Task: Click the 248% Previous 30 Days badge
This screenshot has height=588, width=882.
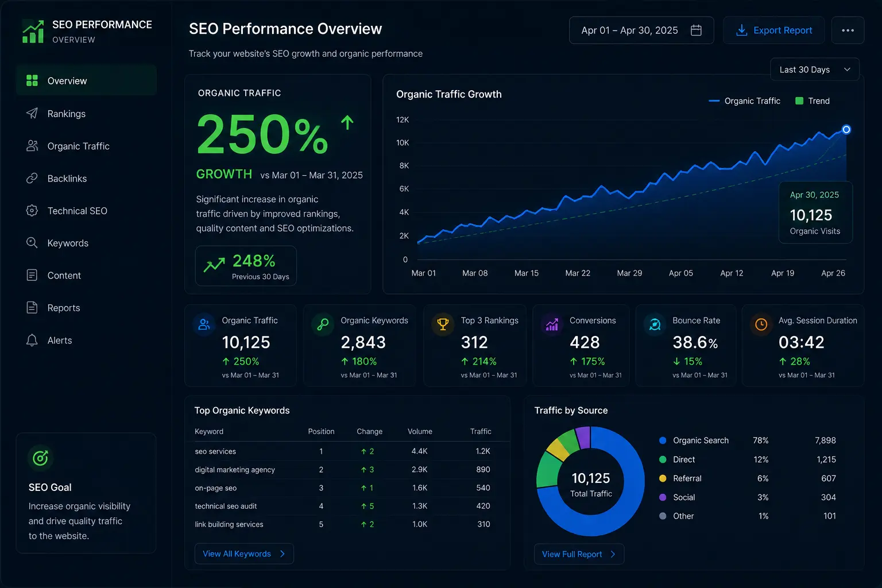Action: 246,266
